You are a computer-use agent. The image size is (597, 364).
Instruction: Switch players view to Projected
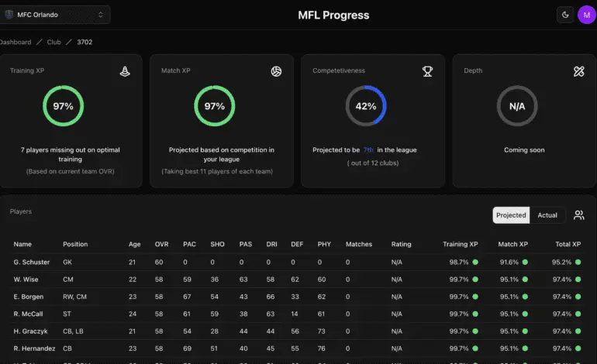coord(511,215)
